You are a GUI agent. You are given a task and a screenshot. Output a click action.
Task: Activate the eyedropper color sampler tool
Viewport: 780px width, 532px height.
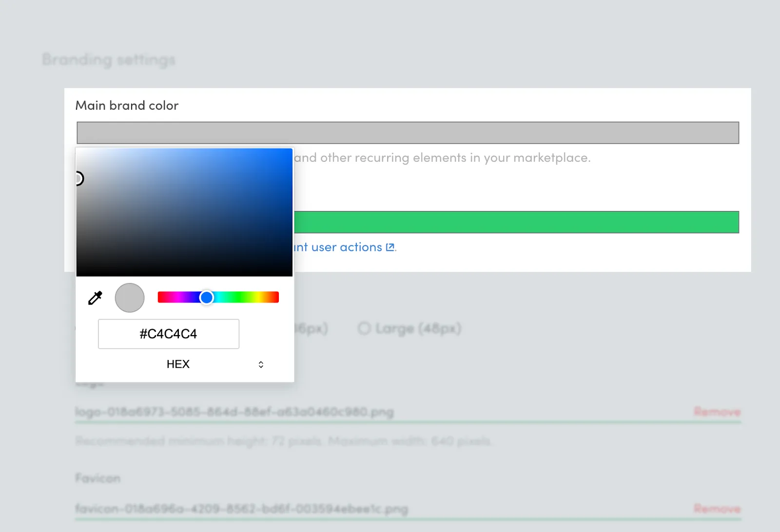point(95,298)
